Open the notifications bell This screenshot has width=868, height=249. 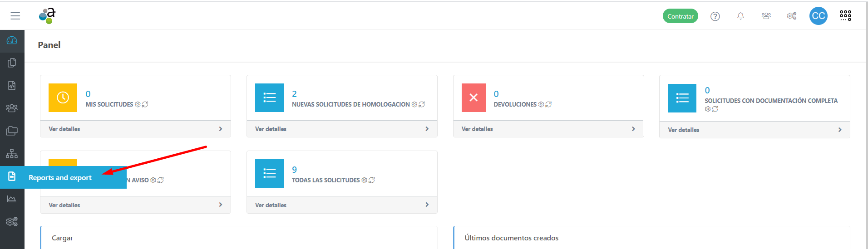click(740, 16)
